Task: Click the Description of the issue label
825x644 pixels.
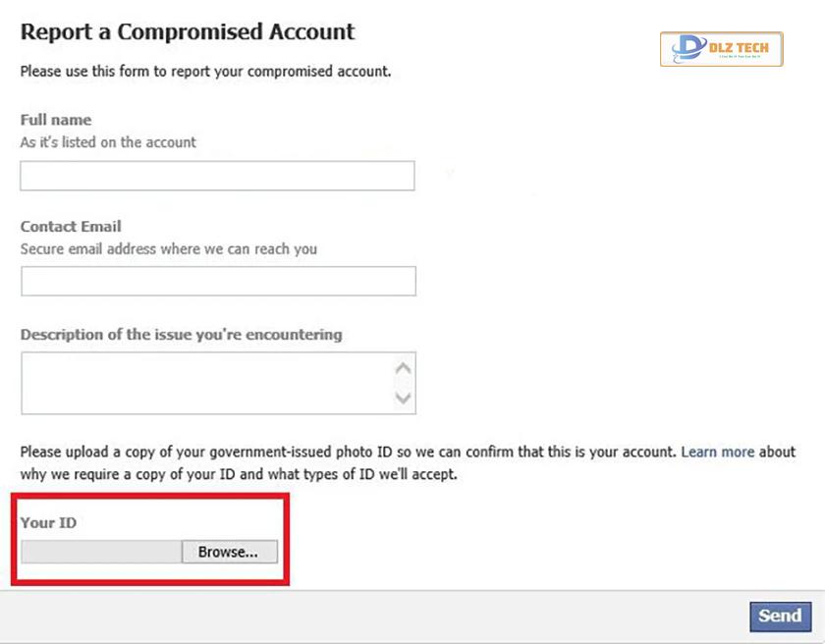Action: 181,335
